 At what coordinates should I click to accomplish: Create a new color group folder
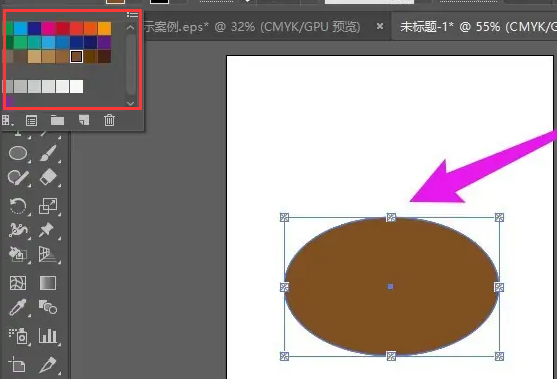tap(57, 120)
